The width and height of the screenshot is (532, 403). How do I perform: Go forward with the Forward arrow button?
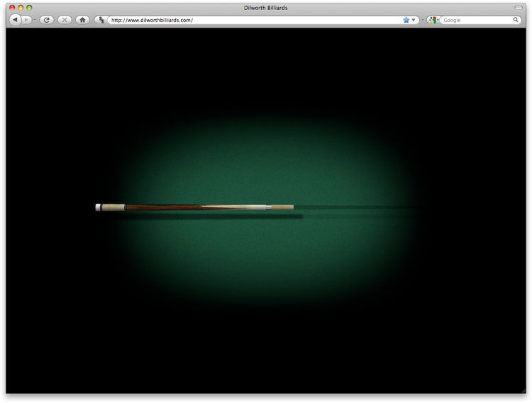[26, 20]
